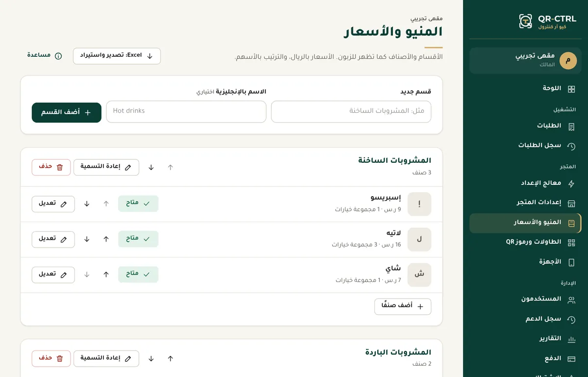Open سجل الطلبات order history
The width and height of the screenshot is (588, 377).
525,146
